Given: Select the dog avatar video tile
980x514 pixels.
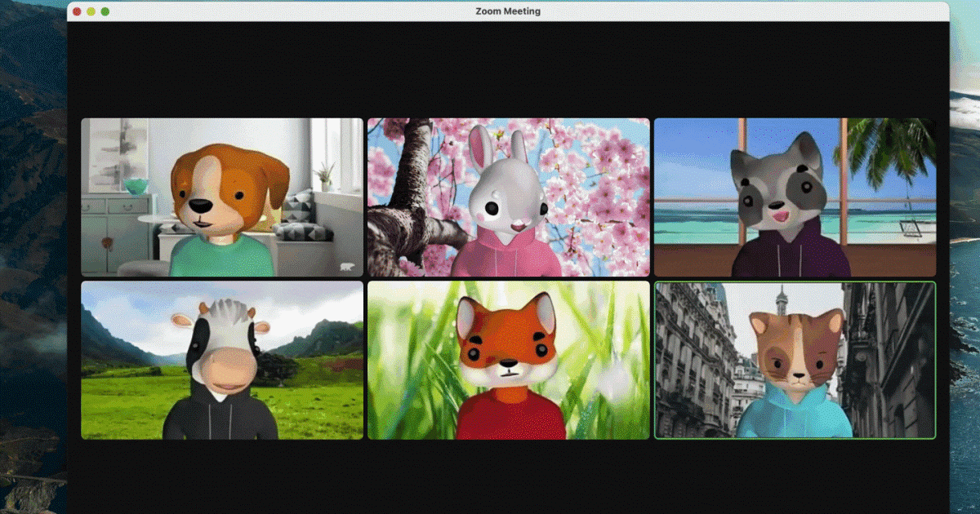Looking at the screenshot, I should (x=222, y=197).
